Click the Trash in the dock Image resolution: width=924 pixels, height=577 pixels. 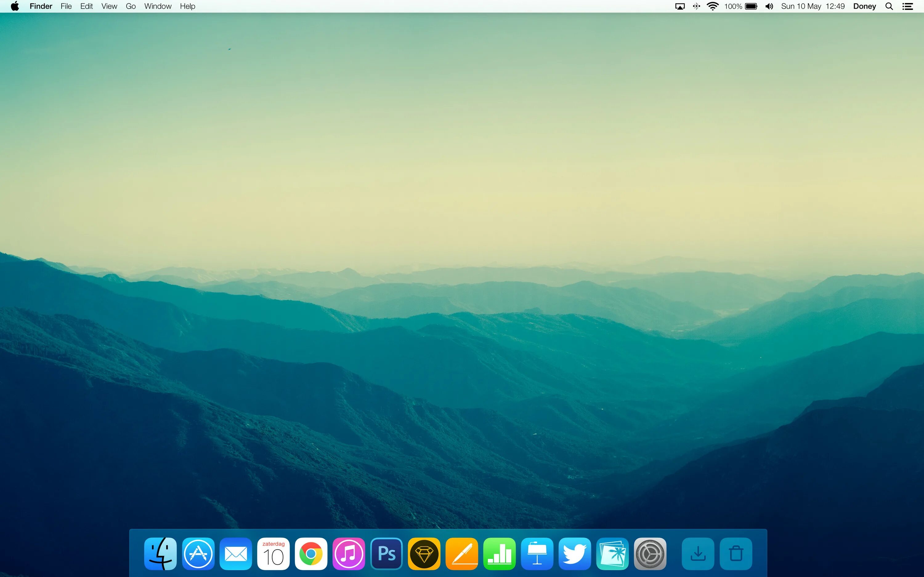(x=736, y=553)
